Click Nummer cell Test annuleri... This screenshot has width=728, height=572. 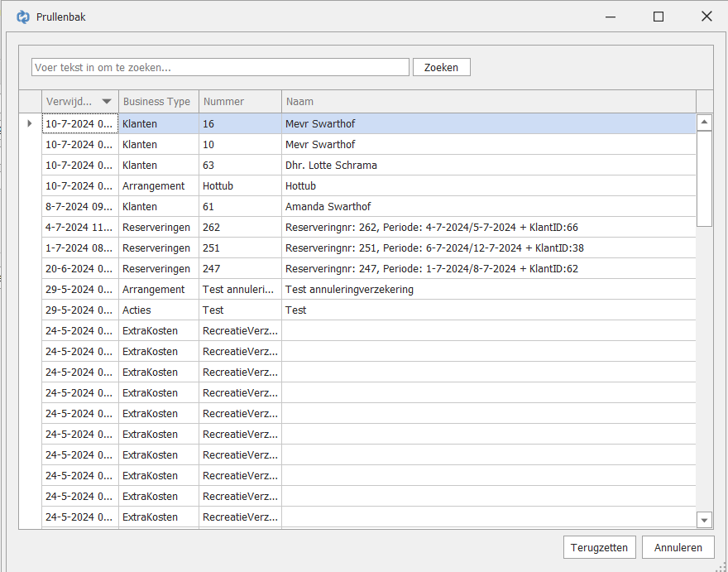pos(240,290)
